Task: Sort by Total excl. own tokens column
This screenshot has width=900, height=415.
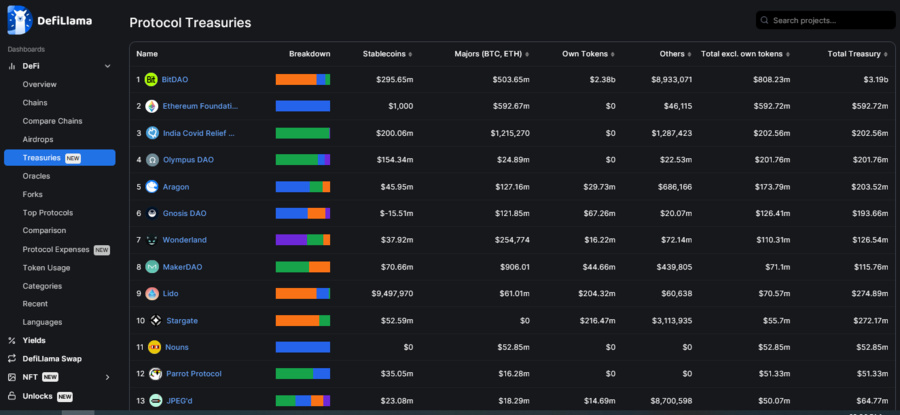Action: coord(745,54)
